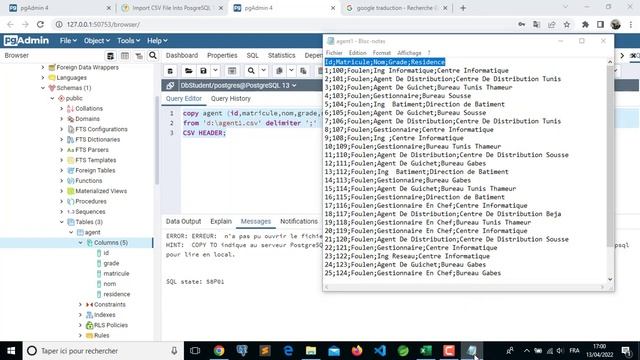Open File folder icon in query toolbar

pyautogui.click(x=189, y=71)
